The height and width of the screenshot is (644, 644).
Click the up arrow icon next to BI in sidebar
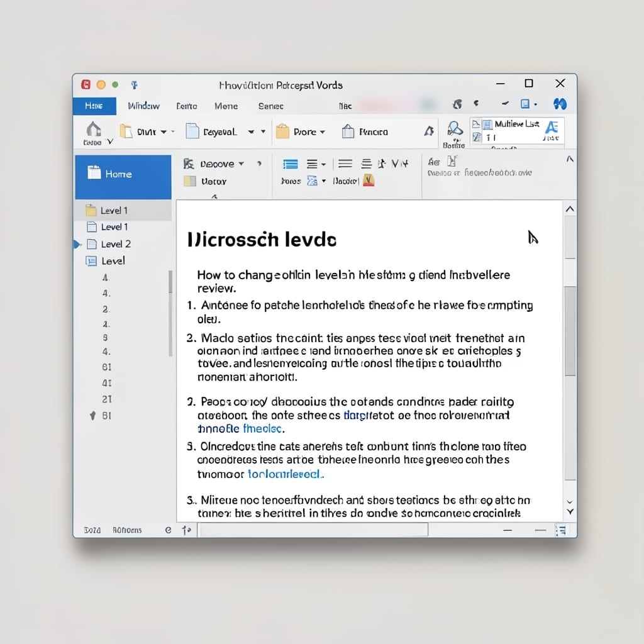pyautogui.click(x=93, y=416)
